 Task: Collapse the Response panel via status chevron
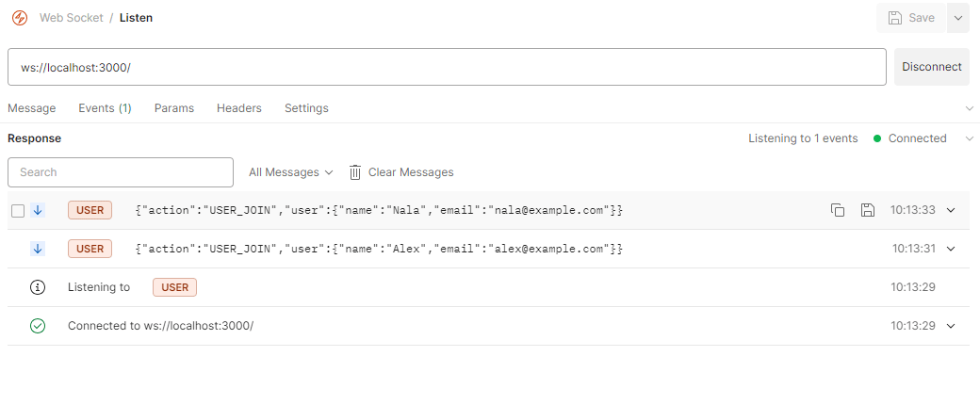click(x=969, y=138)
